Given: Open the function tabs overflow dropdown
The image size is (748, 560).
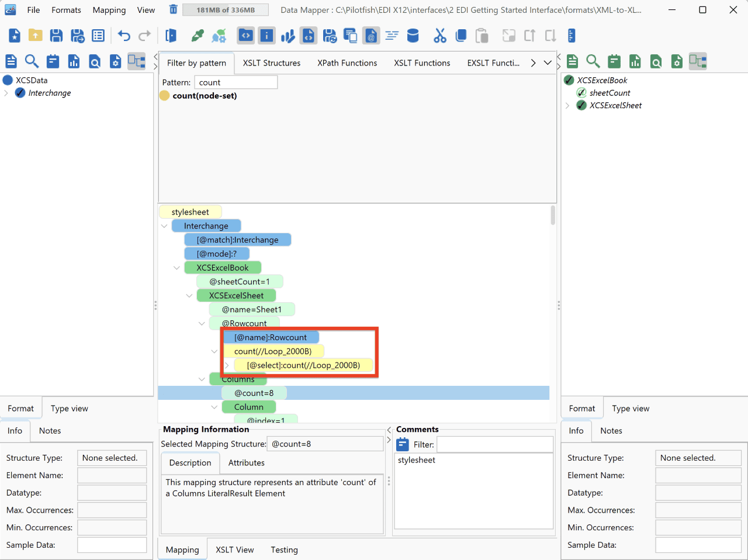Looking at the screenshot, I should coord(548,63).
